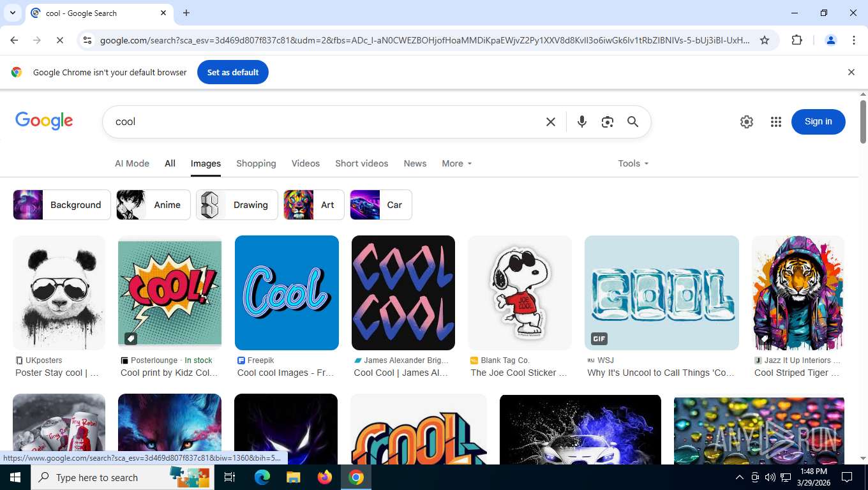868x490 pixels.
Task: Switch to the News tab
Action: pyautogui.click(x=415, y=163)
